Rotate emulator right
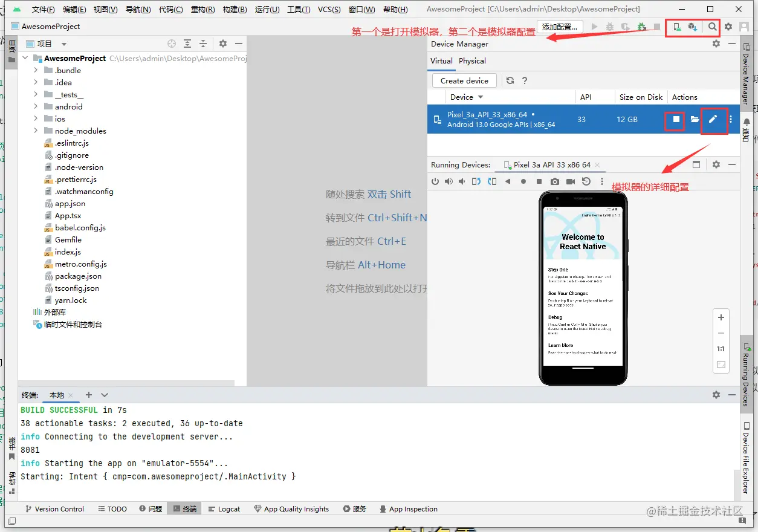Viewport: 758px width, 532px height. click(x=492, y=181)
